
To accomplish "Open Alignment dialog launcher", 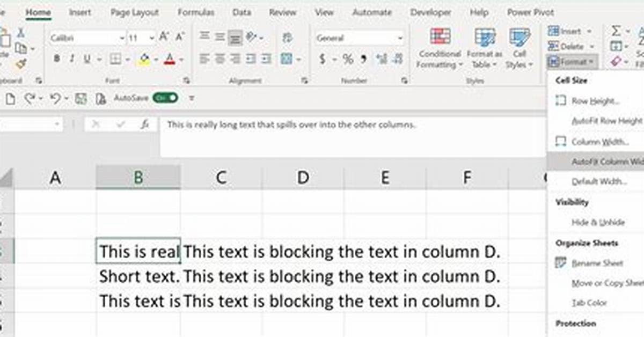I will click(x=305, y=80).
